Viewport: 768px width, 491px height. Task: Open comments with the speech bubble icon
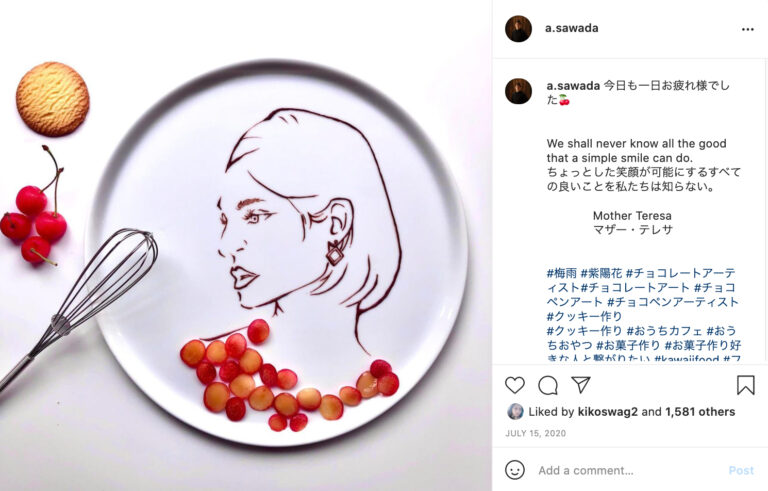[548, 386]
